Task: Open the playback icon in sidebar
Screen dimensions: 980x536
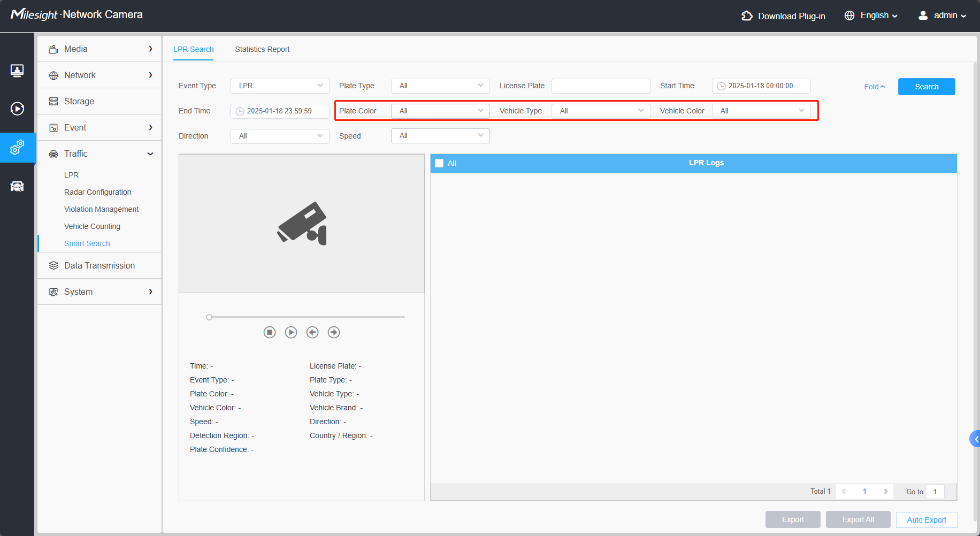Action: point(17,109)
